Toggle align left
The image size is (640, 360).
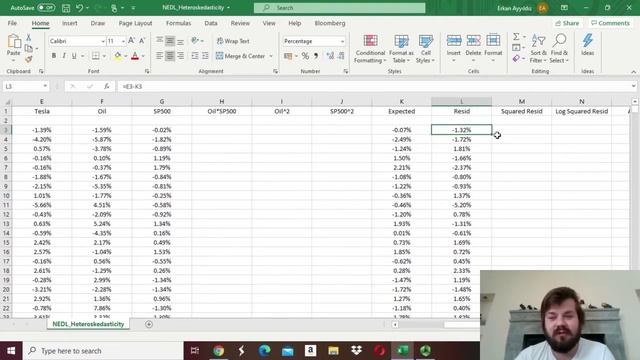pyautogui.click(x=160, y=56)
